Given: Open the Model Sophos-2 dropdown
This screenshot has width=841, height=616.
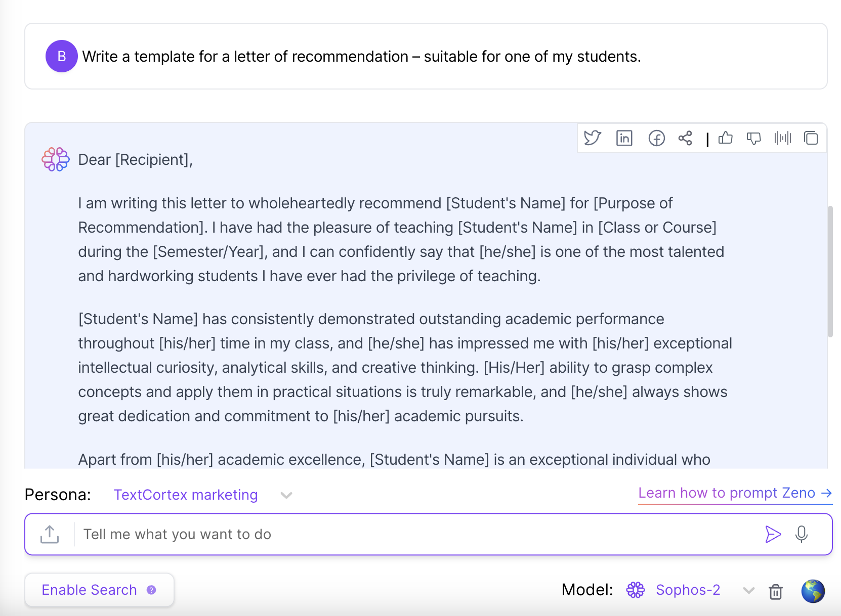Looking at the screenshot, I should (748, 590).
